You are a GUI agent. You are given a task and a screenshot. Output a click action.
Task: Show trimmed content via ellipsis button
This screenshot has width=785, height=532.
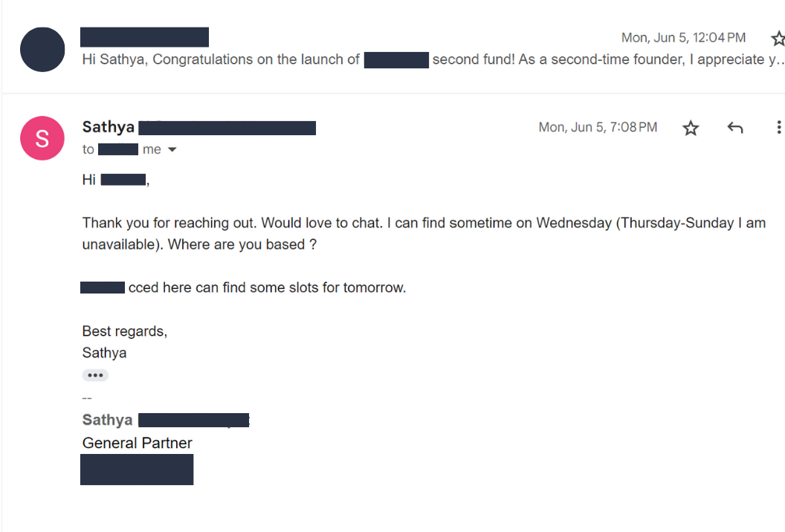click(x=95, y=375)
